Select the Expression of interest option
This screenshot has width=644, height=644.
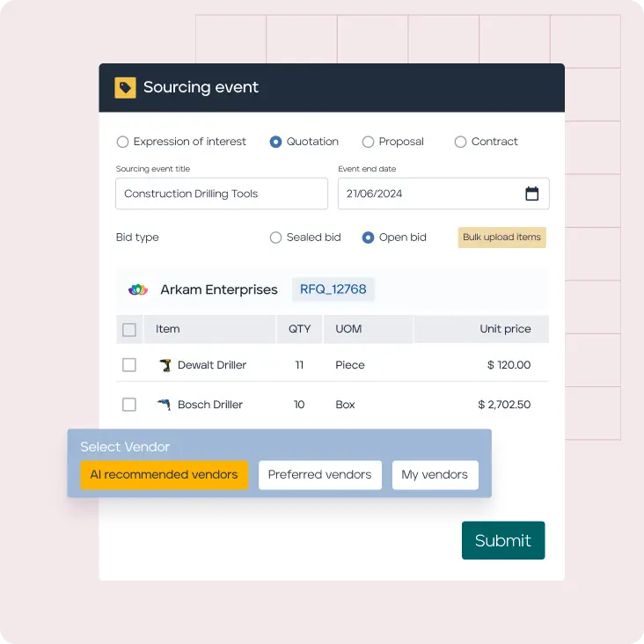[x=122, y=142]
